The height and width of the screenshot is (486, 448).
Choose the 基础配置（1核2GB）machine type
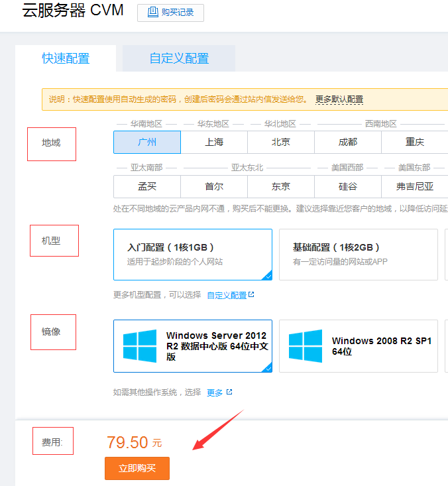359,255
